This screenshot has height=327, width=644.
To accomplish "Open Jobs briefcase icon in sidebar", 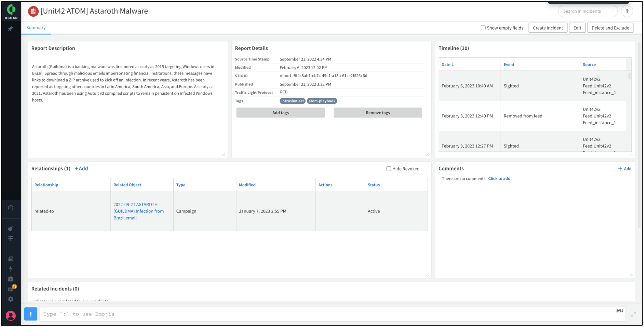I will (11, 279).
